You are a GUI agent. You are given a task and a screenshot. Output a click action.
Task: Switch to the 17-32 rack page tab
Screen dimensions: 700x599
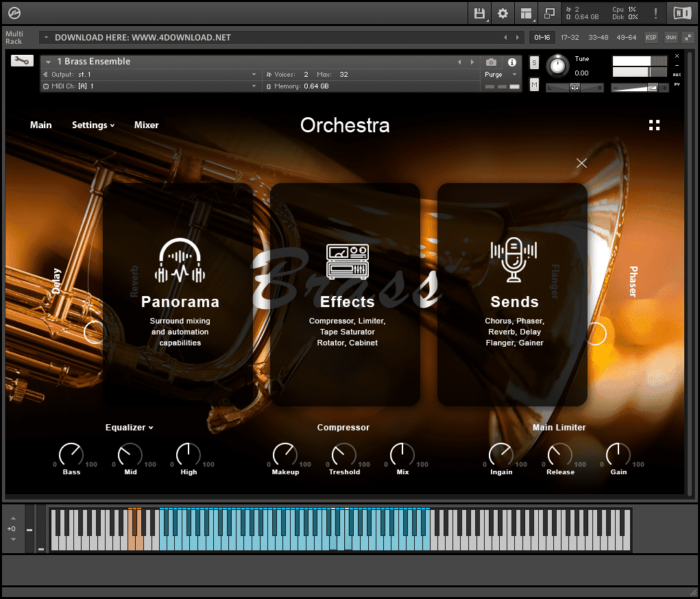click(x=569, y=38)
